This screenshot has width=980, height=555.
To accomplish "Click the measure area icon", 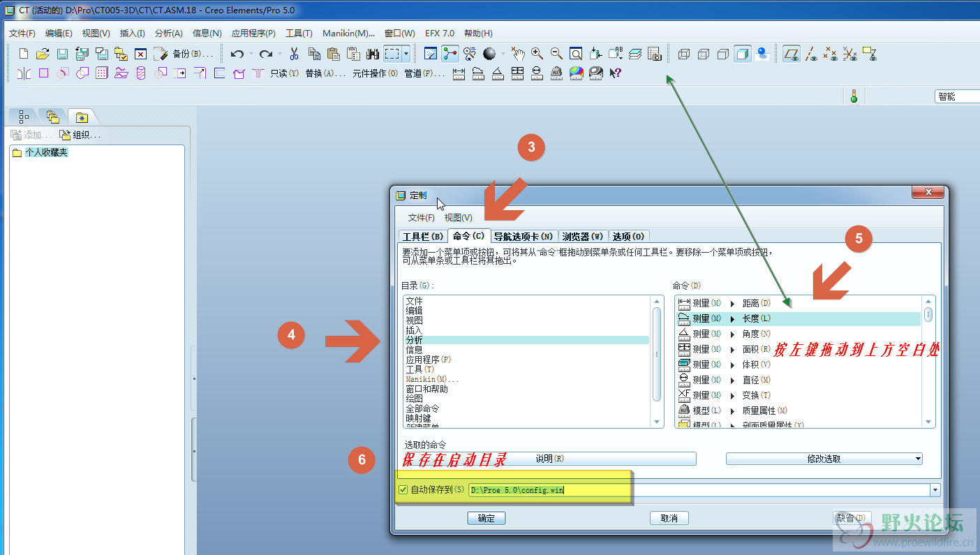I will pyautogui.click(x=518, y=73).
